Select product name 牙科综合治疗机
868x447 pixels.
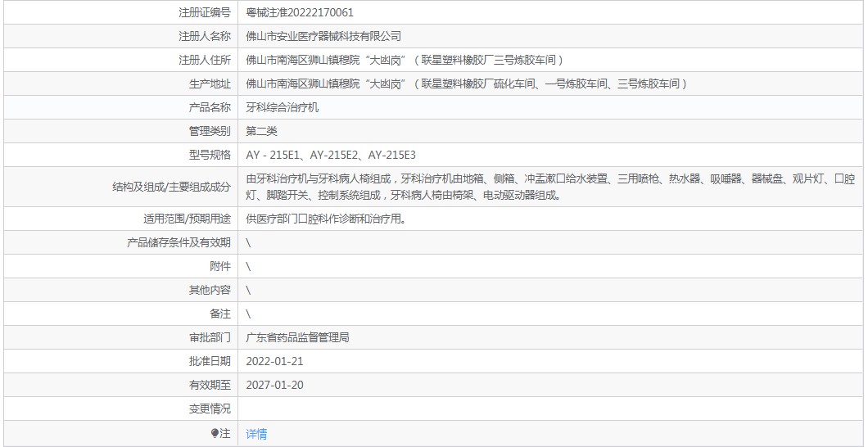pyautogui.click(x=283, y=107)
